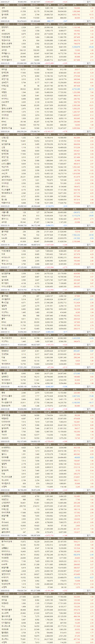Close the 2020.03.13 section with 닫기
95x644 pixels.
click(x=88, y=332)
